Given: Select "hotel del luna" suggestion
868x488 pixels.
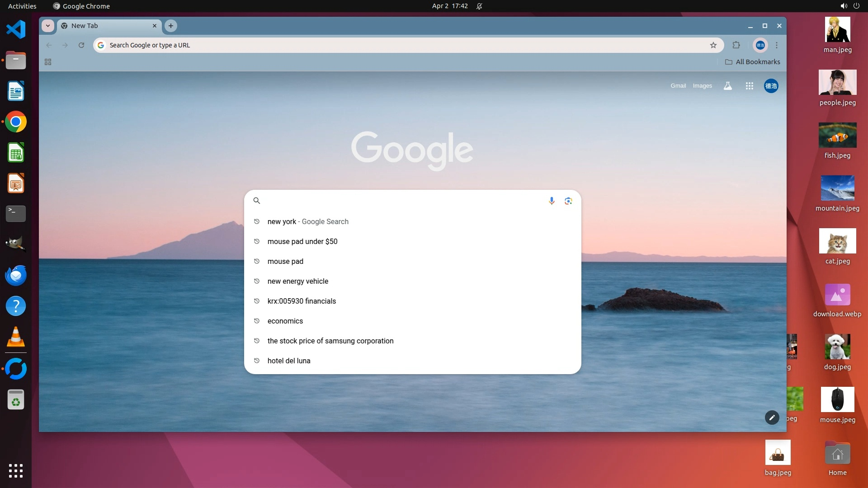Looking at the screenshot, I should click(289, 361).
